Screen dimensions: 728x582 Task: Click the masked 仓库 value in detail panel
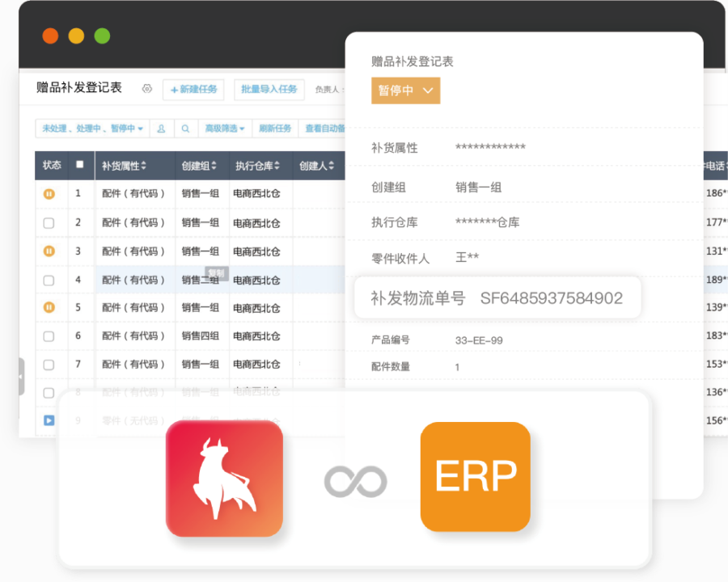coord(488,222)
